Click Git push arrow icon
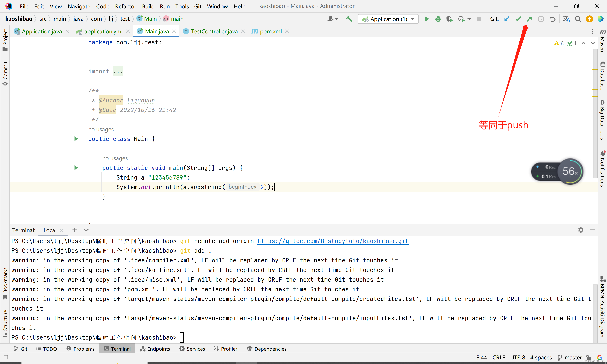The width and height of the screenshot is (607, 364). (529, 19)
